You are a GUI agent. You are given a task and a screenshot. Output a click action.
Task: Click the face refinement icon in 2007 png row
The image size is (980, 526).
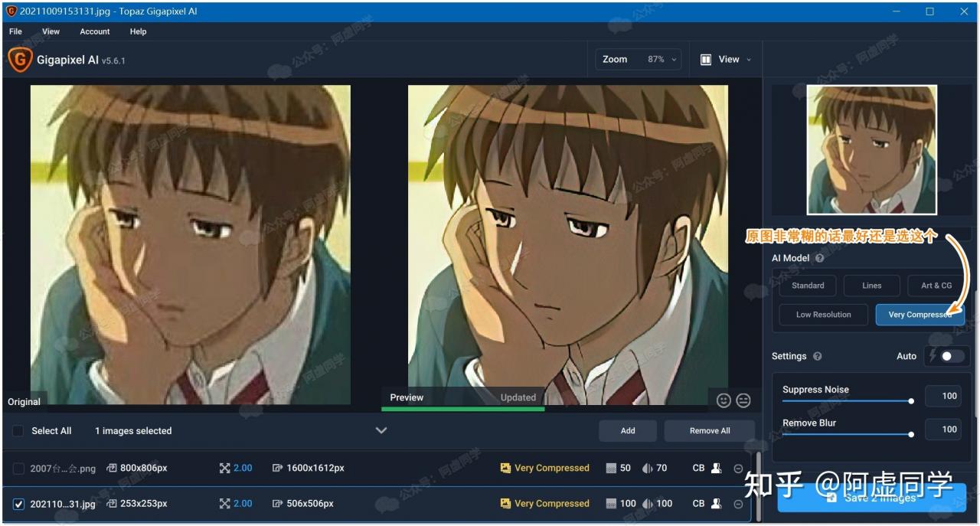pyautogui.click(x=717, y=468)
